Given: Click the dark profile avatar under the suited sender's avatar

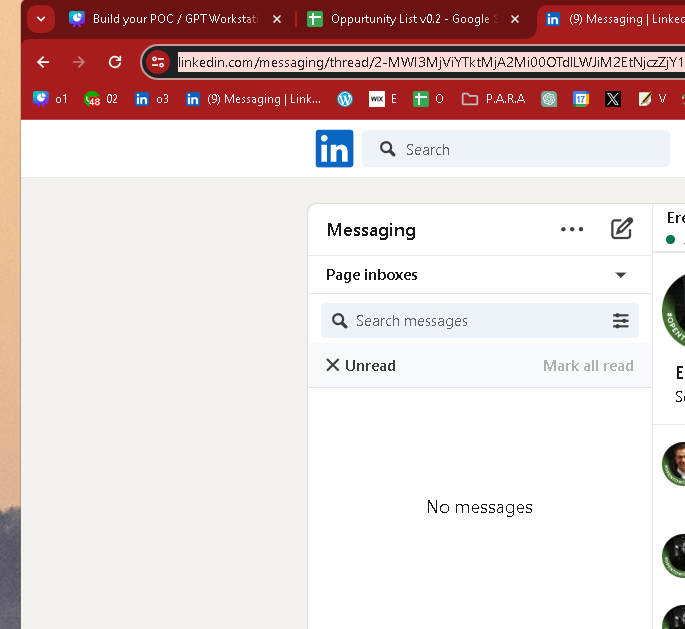Looking at the screenshot, I should pos(674,556).
